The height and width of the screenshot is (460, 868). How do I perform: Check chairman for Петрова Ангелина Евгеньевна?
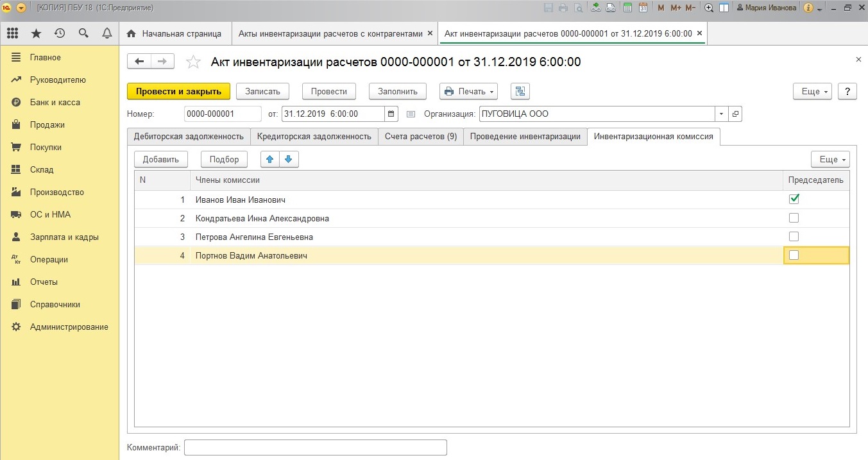(x=794, y=236)
